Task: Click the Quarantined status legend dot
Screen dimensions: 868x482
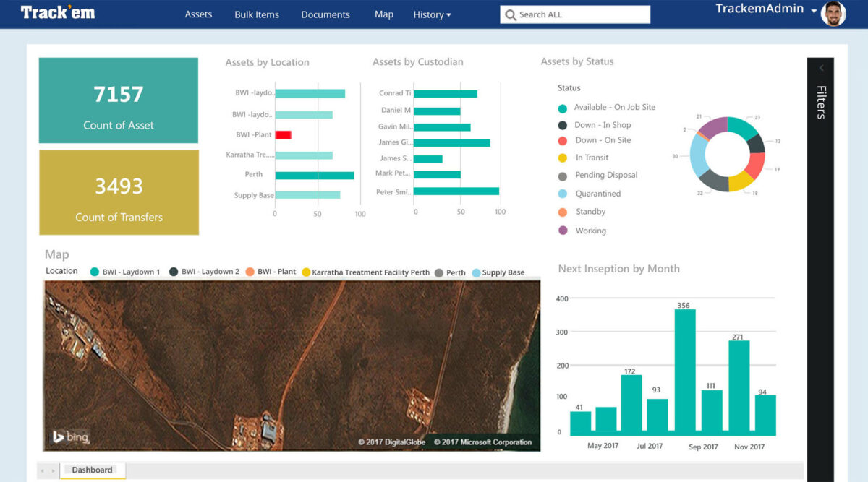Action: point(563,194)
